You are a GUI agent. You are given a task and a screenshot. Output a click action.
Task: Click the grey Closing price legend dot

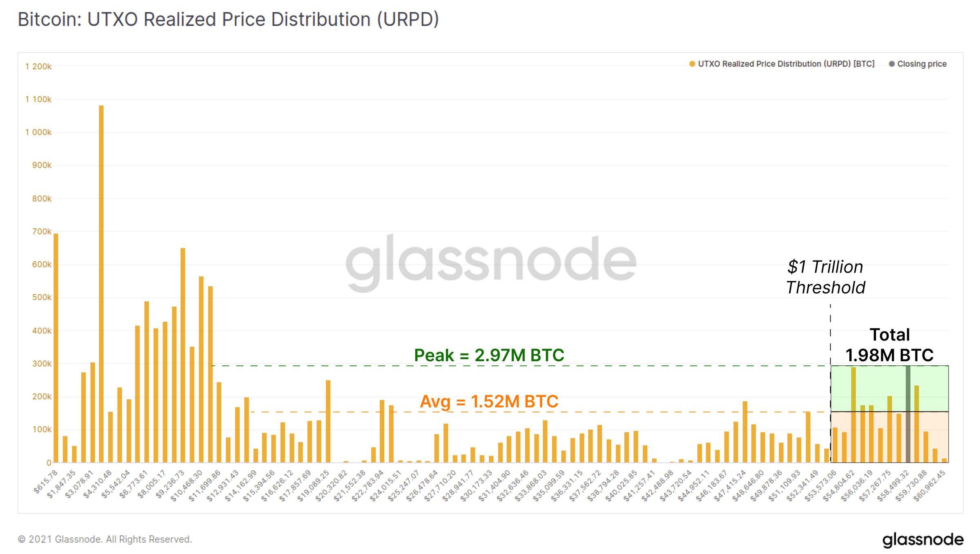coord(892,64)
